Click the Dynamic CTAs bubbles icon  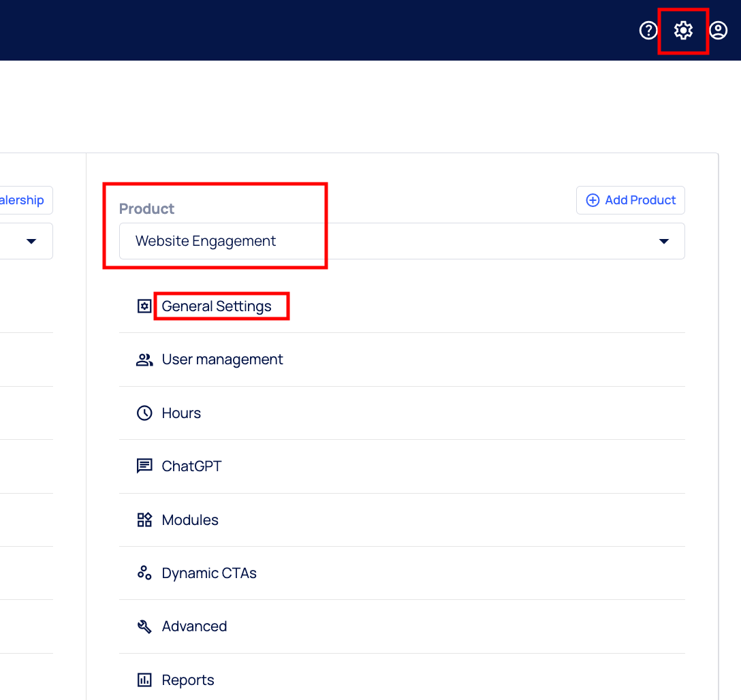coord(144,573)
